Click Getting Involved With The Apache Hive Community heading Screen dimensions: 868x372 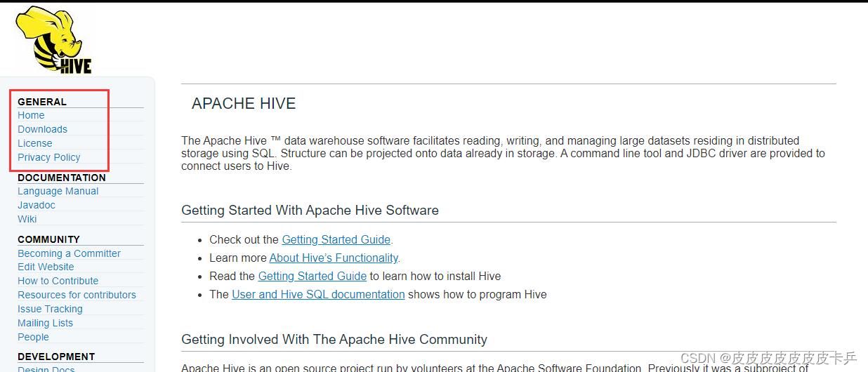pos(334,339)
